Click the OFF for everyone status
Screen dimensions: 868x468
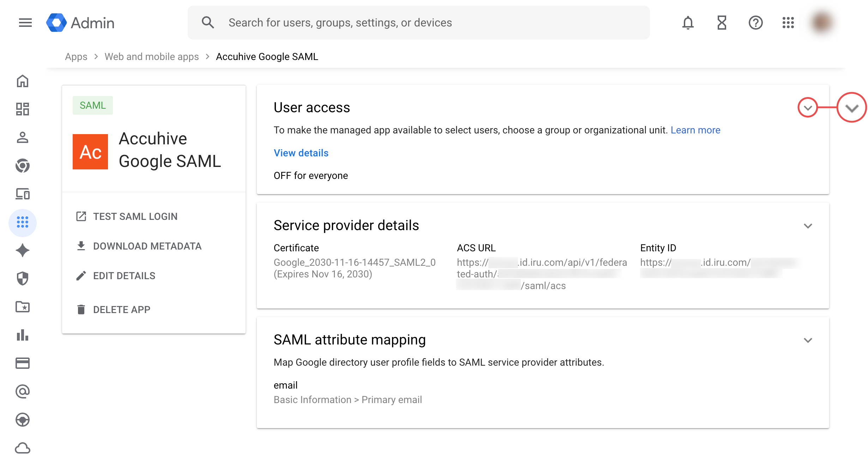click(311, 175)
